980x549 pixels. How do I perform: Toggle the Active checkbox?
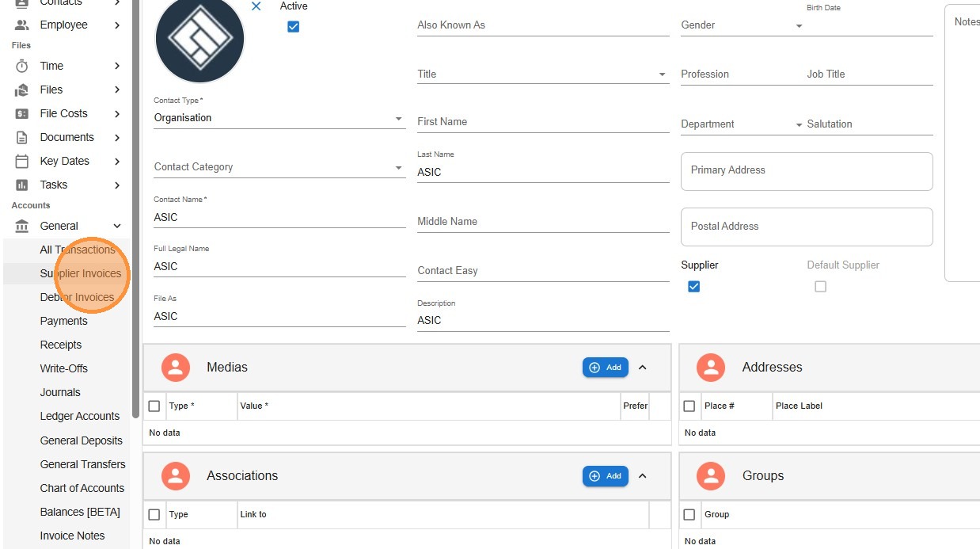(293, 26)
